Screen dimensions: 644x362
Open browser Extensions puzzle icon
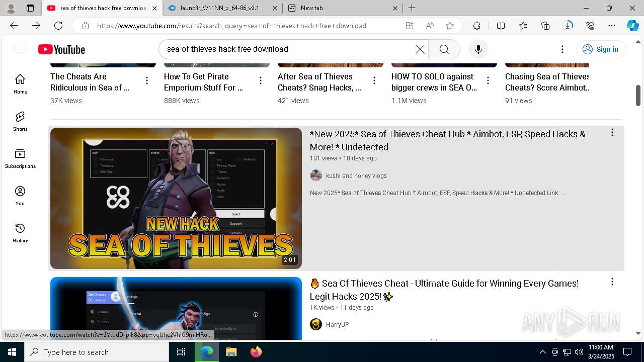click(x=476, y=26)
